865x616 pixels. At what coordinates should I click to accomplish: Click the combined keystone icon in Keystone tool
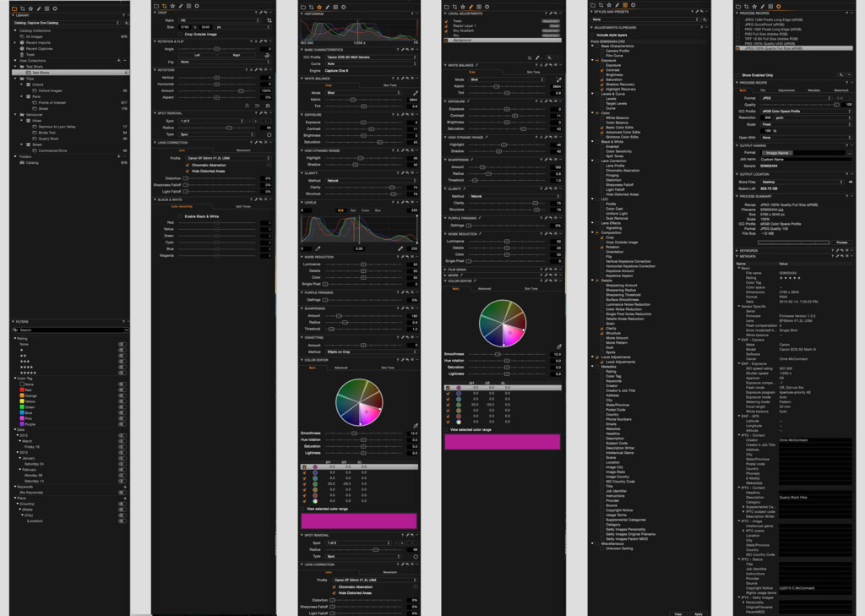(x=267, y=105)
